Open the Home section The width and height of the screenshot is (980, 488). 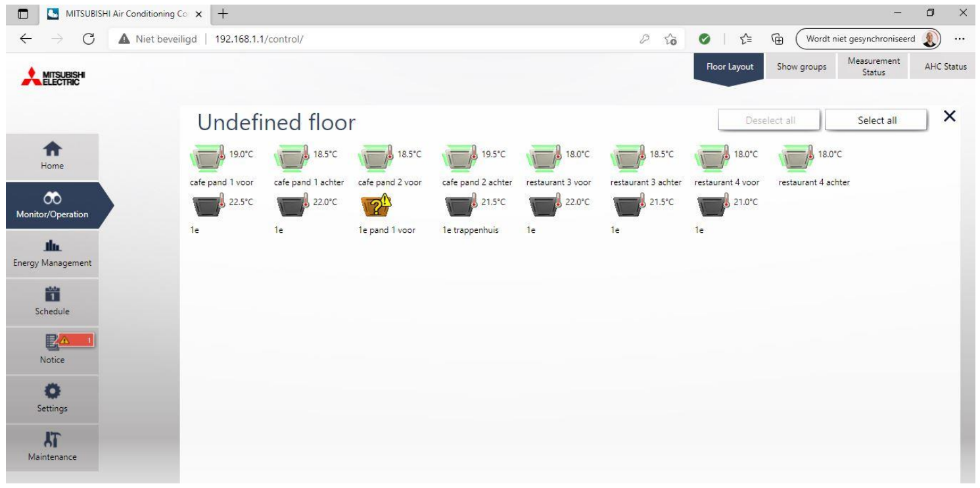(x=51, y=157)
